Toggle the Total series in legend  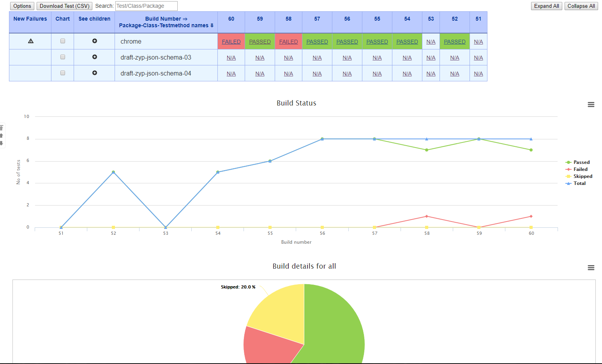coord(576,183)
